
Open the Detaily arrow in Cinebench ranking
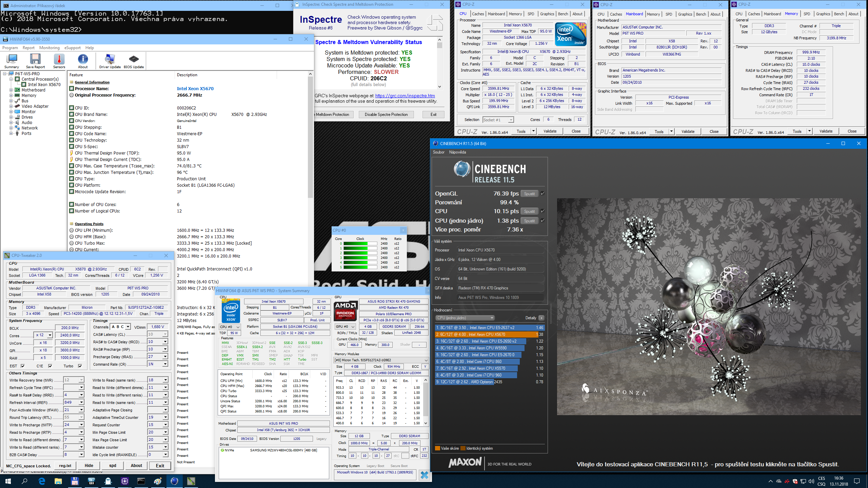pos(541,318)
